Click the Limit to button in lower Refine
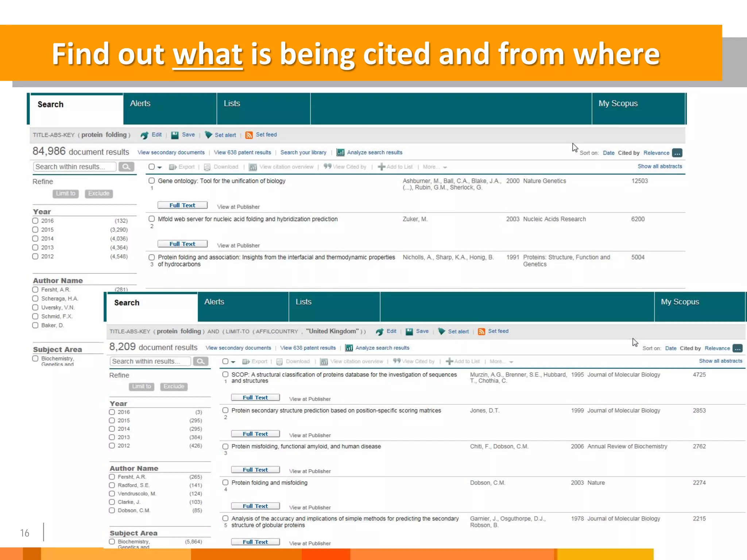 pos(142,386)
